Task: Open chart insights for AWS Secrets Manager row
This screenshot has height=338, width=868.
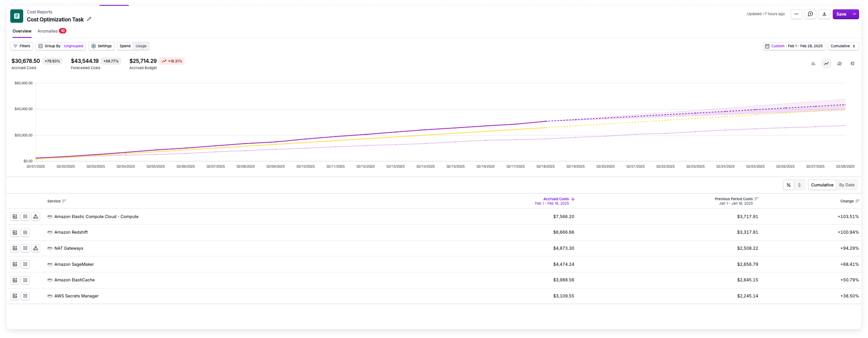Action: click(15, 296)
